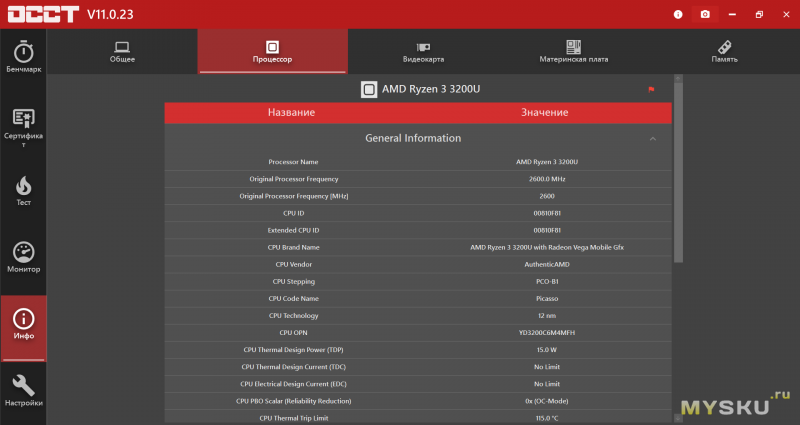Click the info icon in title bar
The width and height of the screenshot is (800, 425).
[678, 14]
